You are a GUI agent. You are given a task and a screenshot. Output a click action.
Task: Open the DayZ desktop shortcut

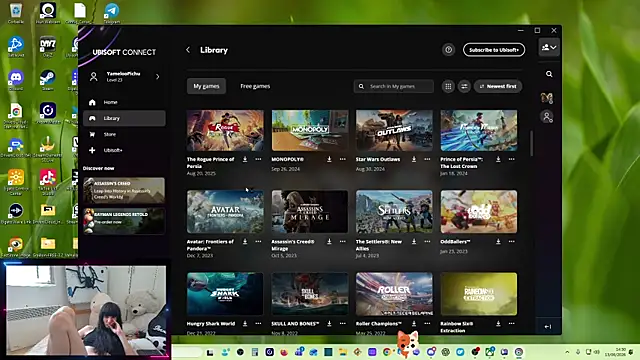click(48, 46)
